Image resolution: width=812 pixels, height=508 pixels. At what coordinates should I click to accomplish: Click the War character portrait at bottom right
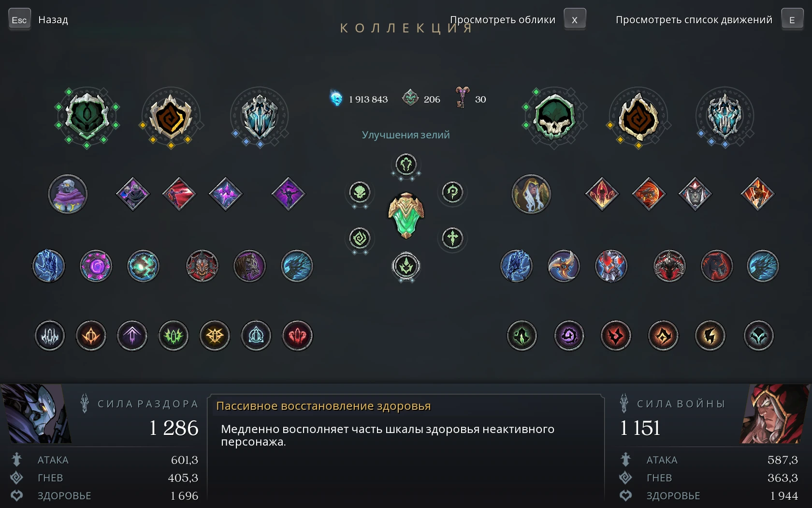(775, 414)
